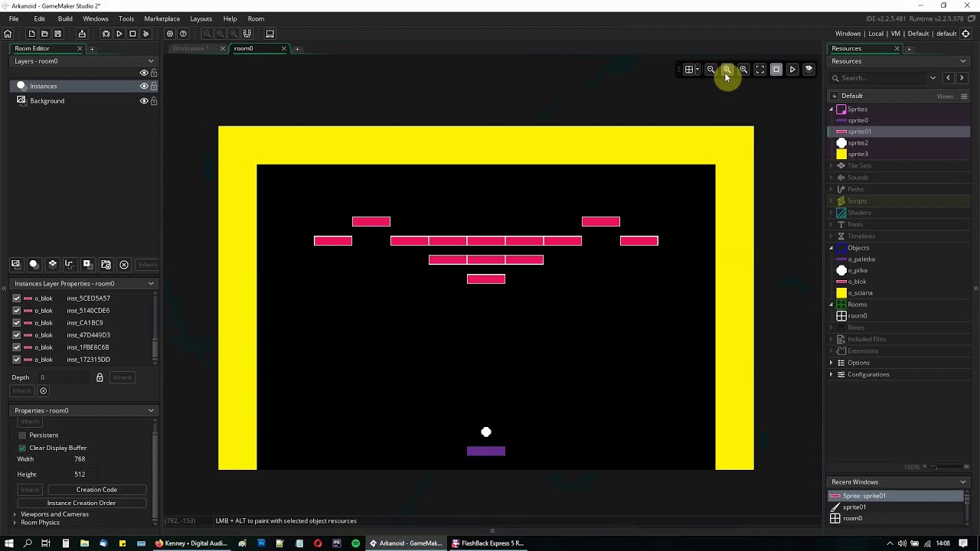Collapse Properties - room0 section
This screenshot has height=551, width=980.
151,411
